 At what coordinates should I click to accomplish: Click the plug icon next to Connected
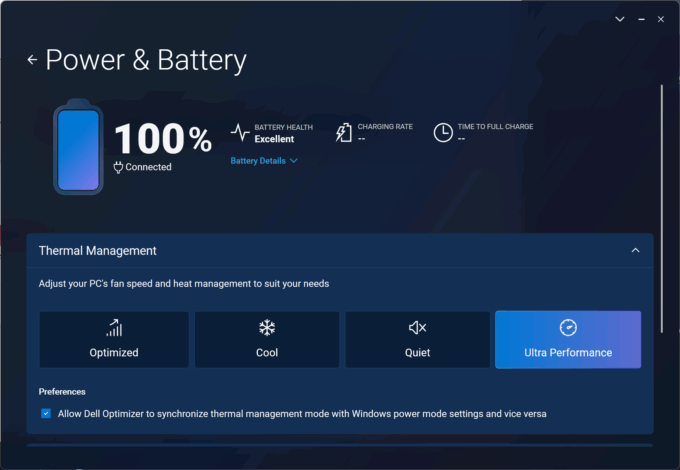[x=118, y=167]
